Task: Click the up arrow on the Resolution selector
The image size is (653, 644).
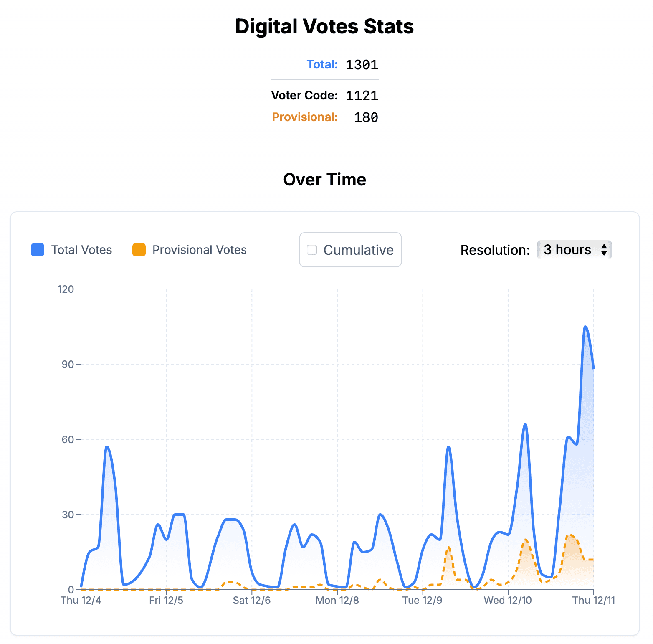Action: pos(605,247)
